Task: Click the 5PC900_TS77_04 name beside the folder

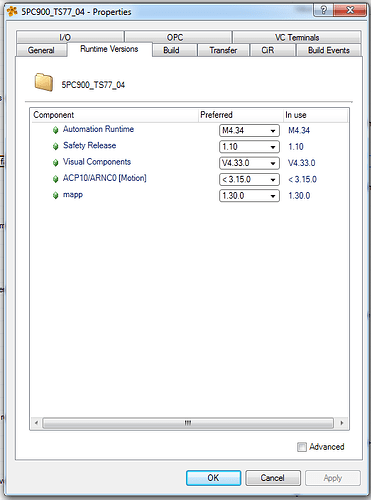Action: pyautogui.click(x=93, y=85)
